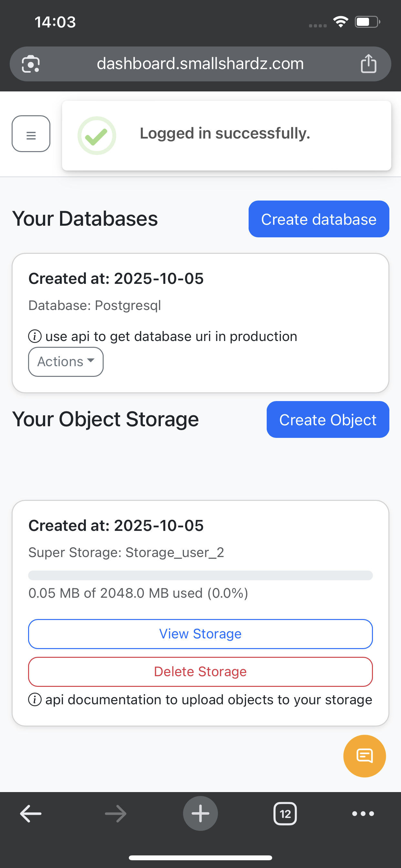Tap the green success checkmark icon

[x=97, y=135]
